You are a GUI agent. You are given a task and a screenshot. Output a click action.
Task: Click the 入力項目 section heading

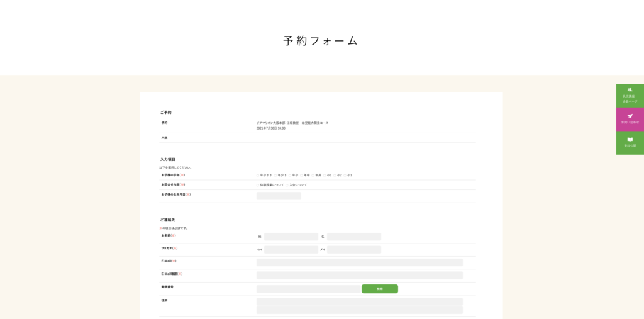pos(167,160)
